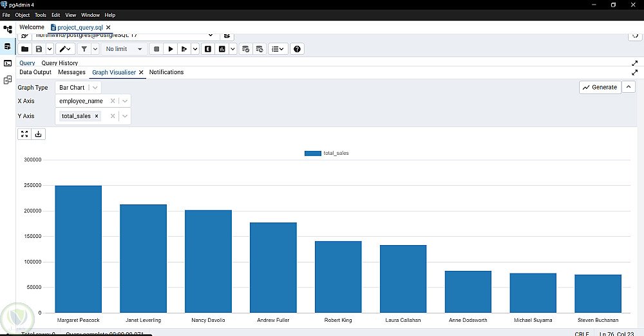
Task: Click the Explain Analyze chart icon
Action: click(x=222, y=49)
